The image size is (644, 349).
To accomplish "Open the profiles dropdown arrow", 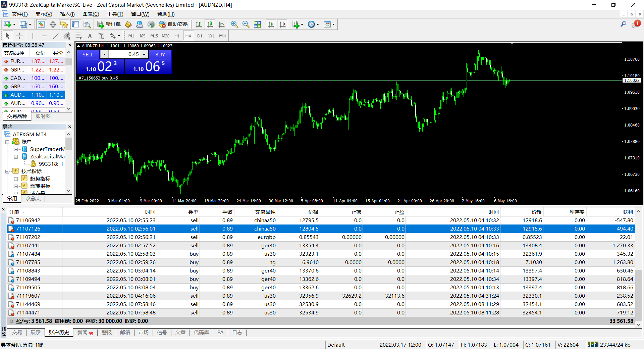I will [x=30, y=24].
